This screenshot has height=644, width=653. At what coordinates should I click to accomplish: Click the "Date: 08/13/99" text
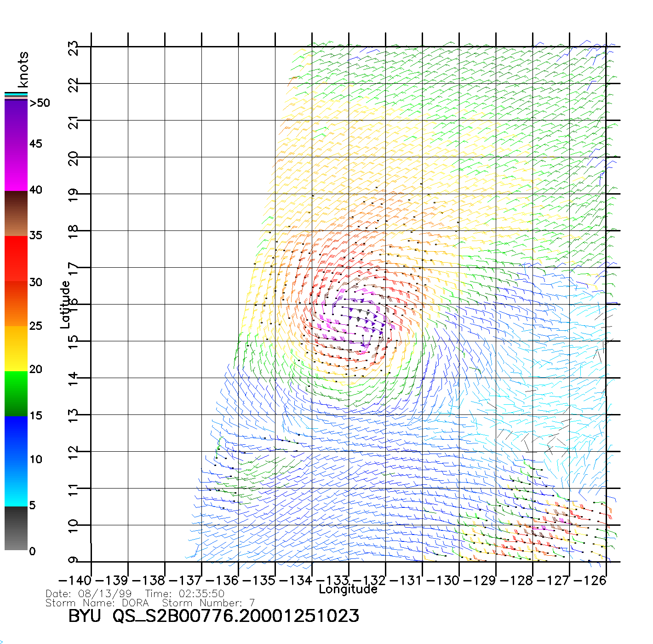(x=89, y=594)
